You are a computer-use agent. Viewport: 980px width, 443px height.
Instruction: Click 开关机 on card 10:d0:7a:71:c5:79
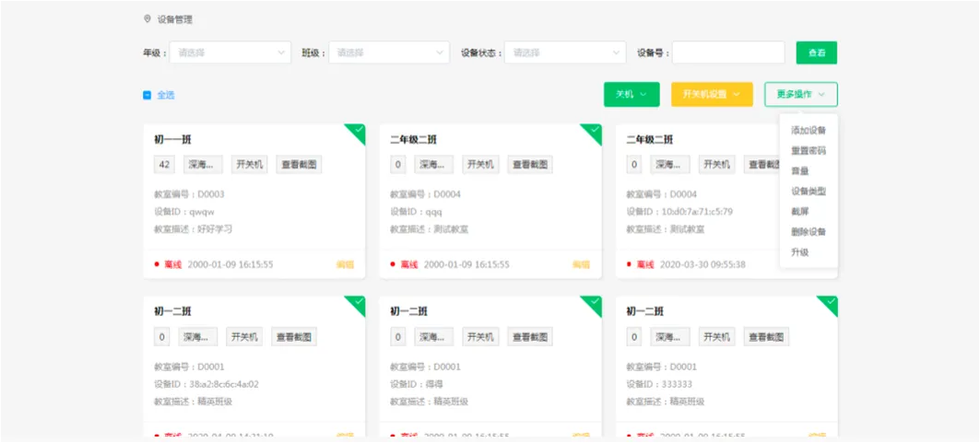point(717,165)
